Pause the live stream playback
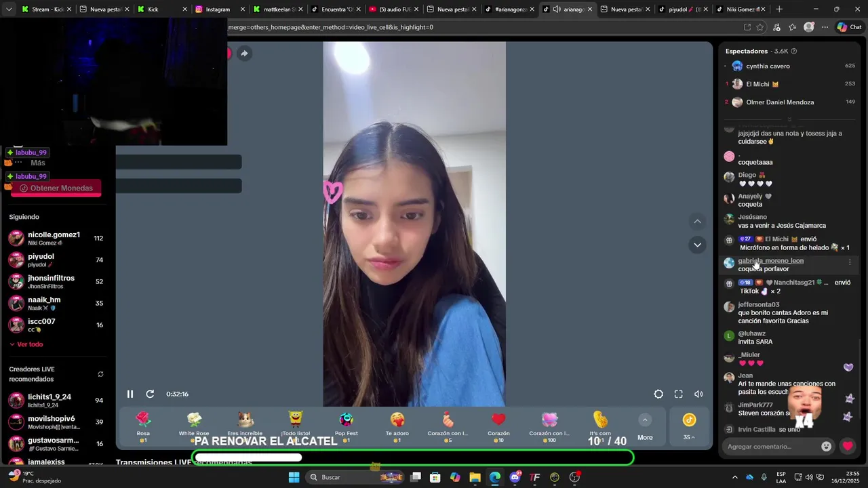 coord(130,394)
